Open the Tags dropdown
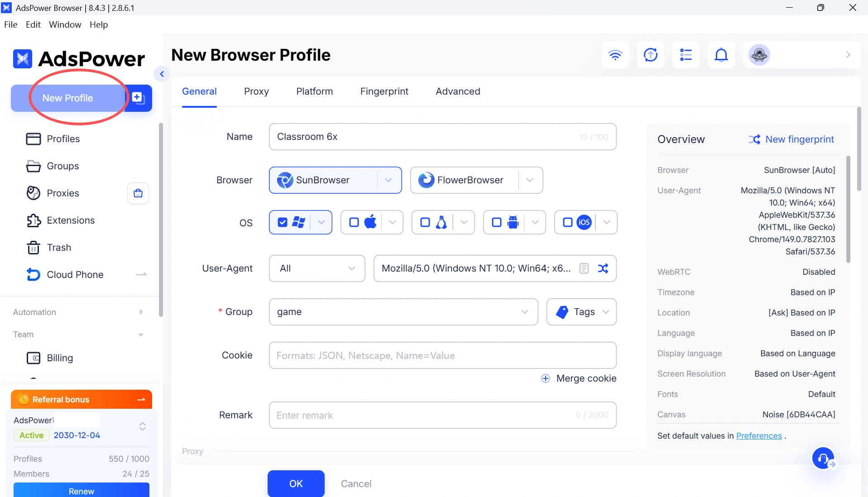The height and width of the screenshot is (497, 868). 581,312
